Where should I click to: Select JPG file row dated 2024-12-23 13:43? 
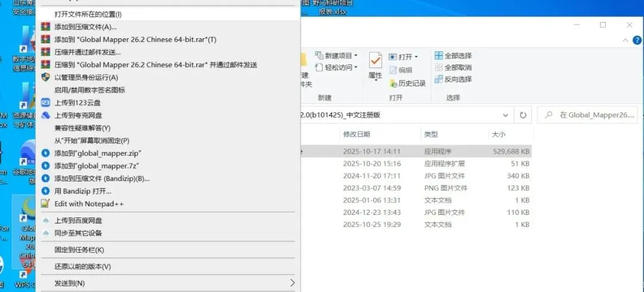[416, 213]
